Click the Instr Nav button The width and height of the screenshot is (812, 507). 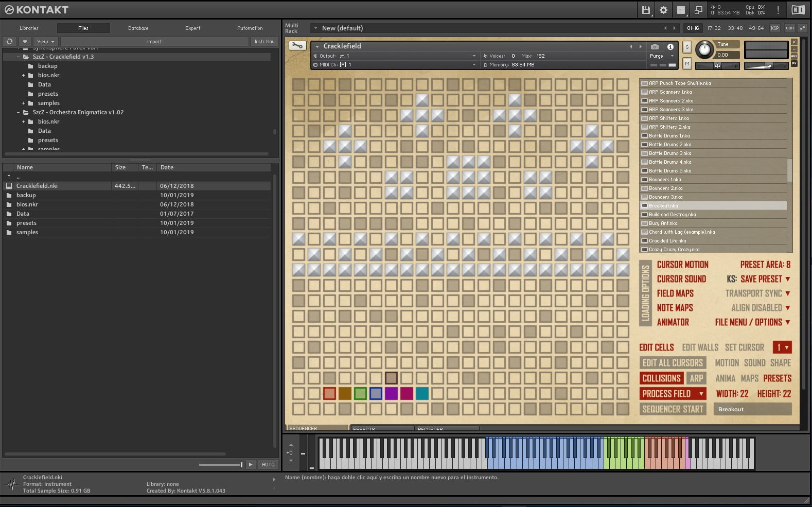tap(264, 41)
